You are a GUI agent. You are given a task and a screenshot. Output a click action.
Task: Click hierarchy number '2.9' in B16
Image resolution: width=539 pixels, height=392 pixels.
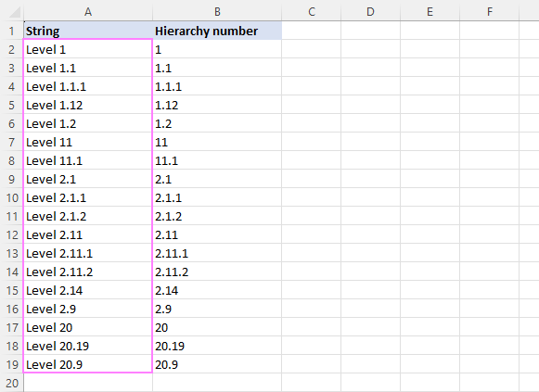(x=217, y=309)
